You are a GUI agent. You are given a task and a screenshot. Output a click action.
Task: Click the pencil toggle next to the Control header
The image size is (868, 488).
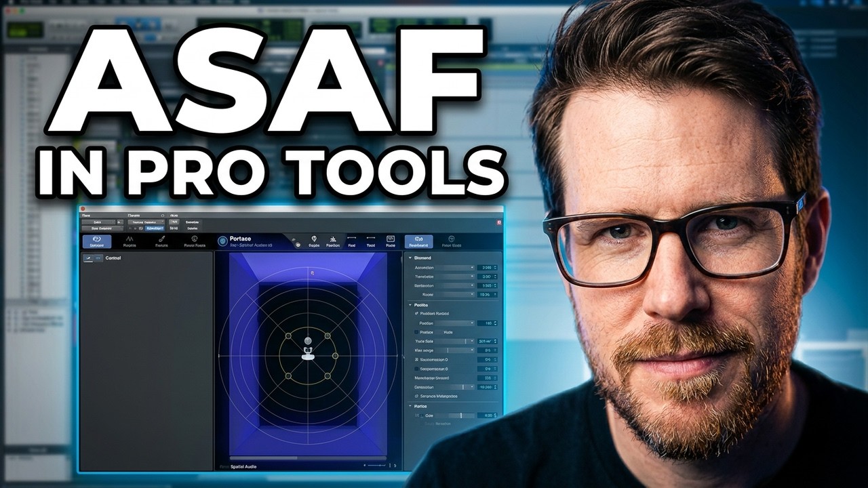click(x=88, y=258)
